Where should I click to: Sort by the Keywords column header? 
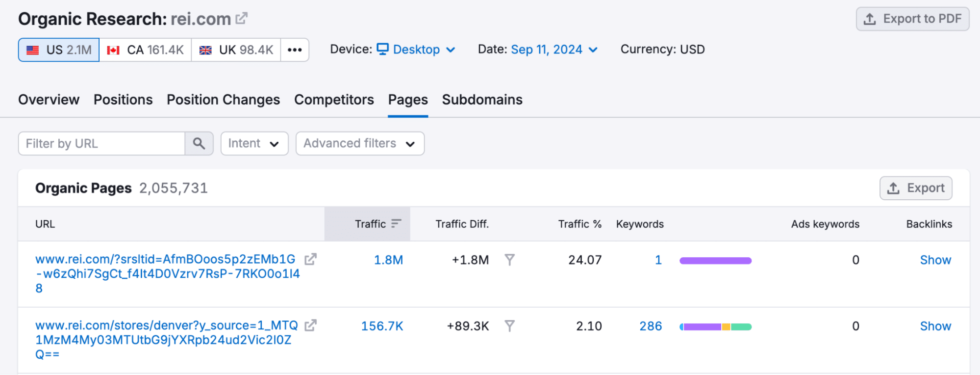[x=640, y=224]
